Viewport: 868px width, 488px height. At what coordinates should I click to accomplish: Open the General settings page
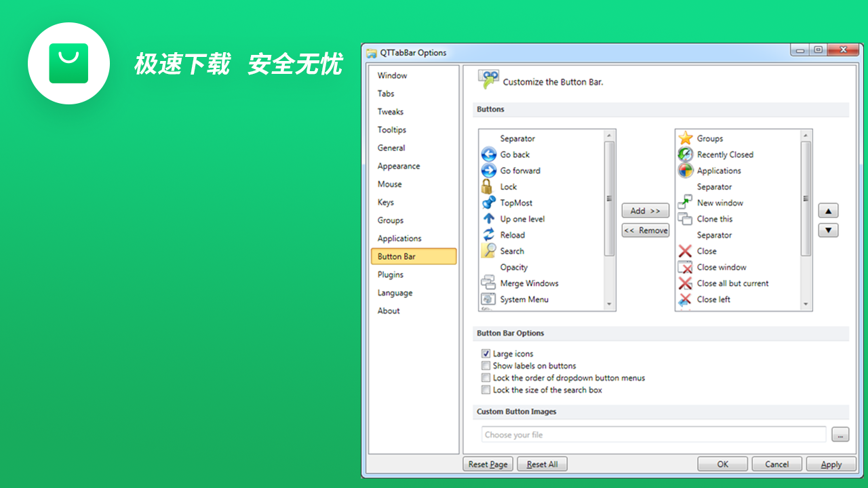click(414, 148)
